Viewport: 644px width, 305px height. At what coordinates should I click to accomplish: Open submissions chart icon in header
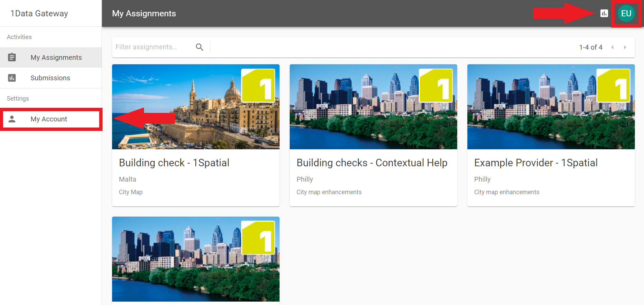pyautogui.click(x=604, y=13)
